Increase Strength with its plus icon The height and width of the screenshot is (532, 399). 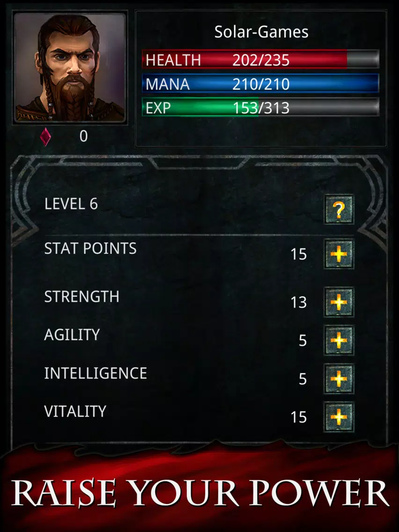[x=339, y=302]
